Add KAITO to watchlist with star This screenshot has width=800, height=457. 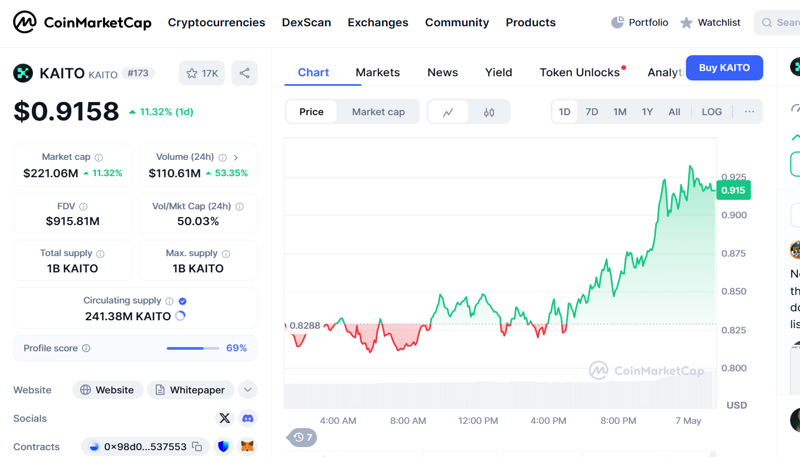point(202,73)
